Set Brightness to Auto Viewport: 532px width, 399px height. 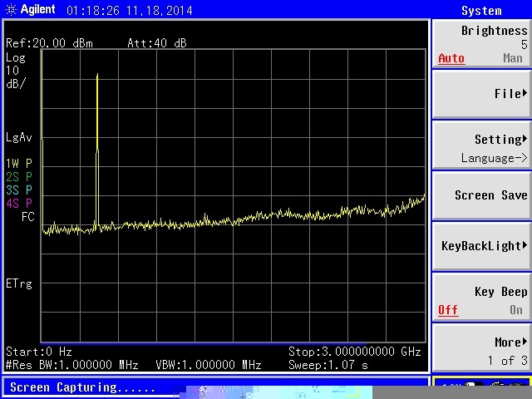tap(451, 58)
